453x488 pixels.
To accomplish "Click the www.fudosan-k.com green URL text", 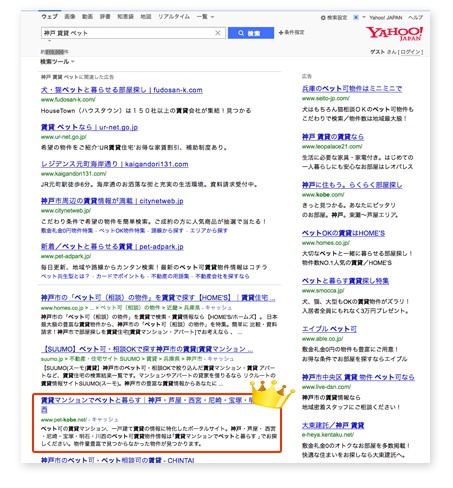I will (x=68, y=100).
